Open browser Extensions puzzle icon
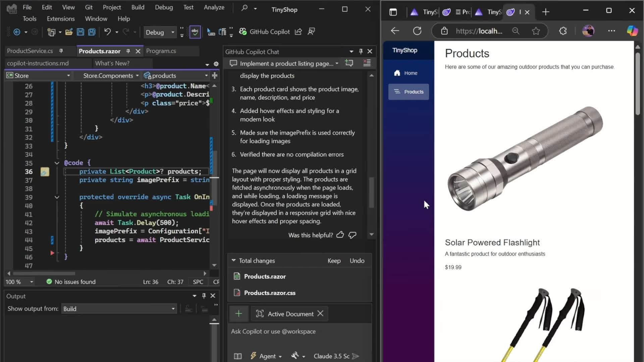Viewport: 644px width, 362px height. click(x=563, y=31)
